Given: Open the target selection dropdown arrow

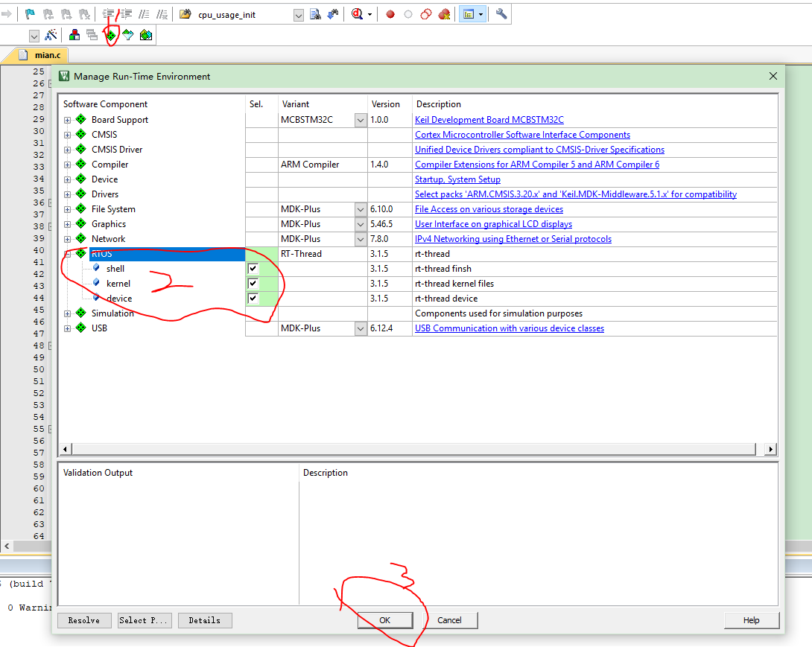Looking at the screenshot, I should 34,36.
